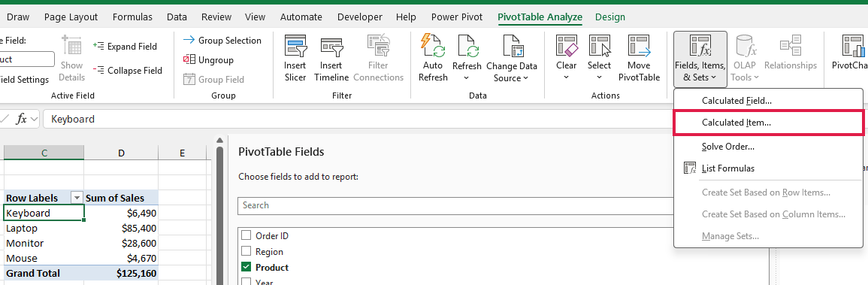Image resolution: width=868 pixels, height=285 pixels.
Task: Click the $125,160 grand total value
Action: point(121,273)
